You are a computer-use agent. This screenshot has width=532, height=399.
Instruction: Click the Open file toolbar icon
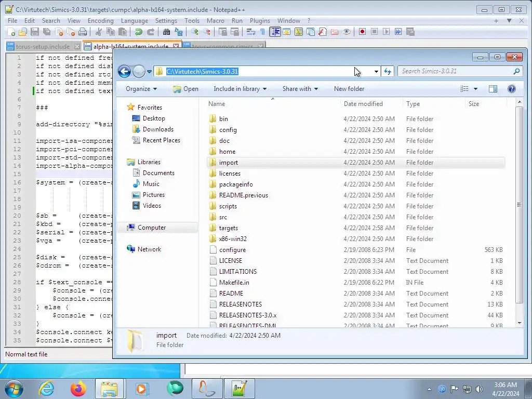[23, 32]
